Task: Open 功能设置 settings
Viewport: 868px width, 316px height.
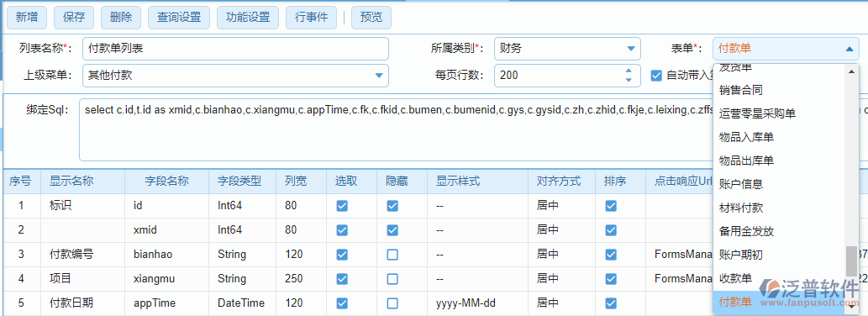Action: tap(248, 17)
